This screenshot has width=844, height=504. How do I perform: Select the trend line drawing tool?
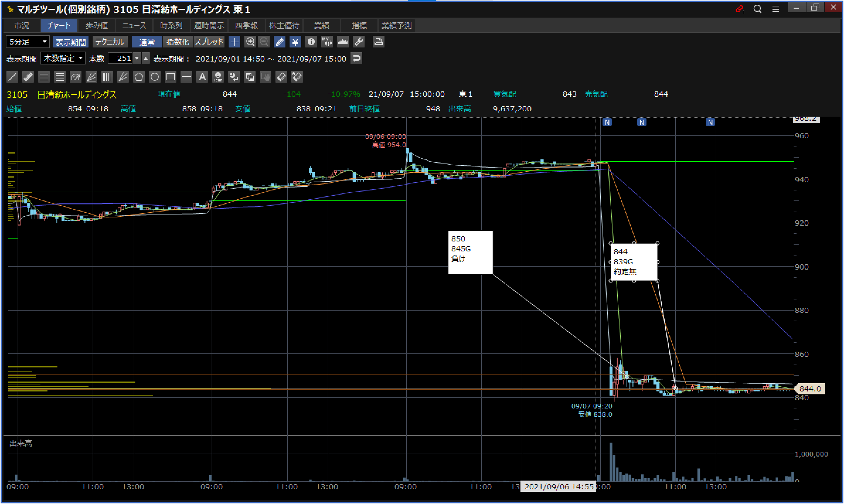(x=12, y=77)
